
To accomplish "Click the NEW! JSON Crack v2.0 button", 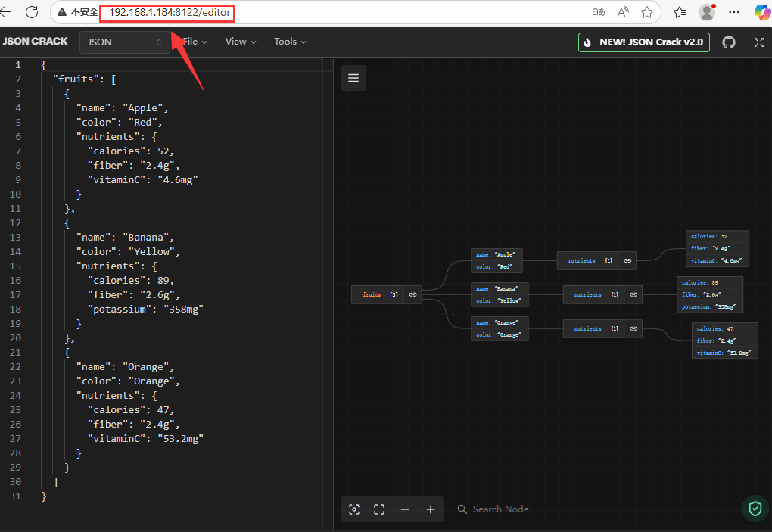I will pyautogui.click(x=644, y=42).
